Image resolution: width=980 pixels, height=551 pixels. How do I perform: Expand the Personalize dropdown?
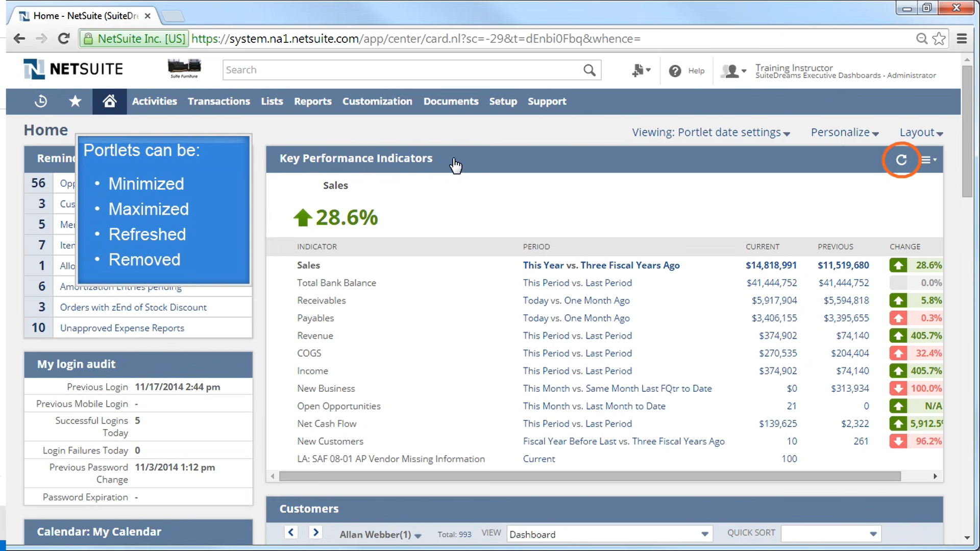pos(845,133)
